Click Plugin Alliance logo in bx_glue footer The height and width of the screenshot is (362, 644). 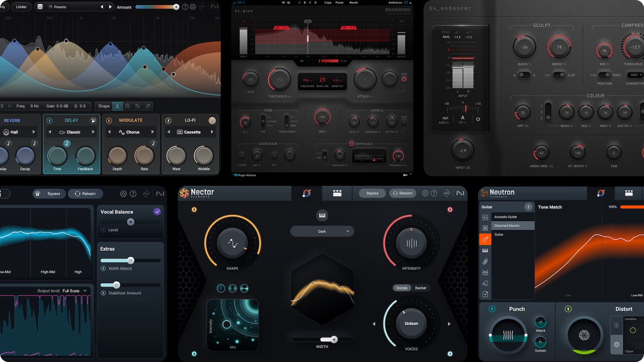point(244,175)
